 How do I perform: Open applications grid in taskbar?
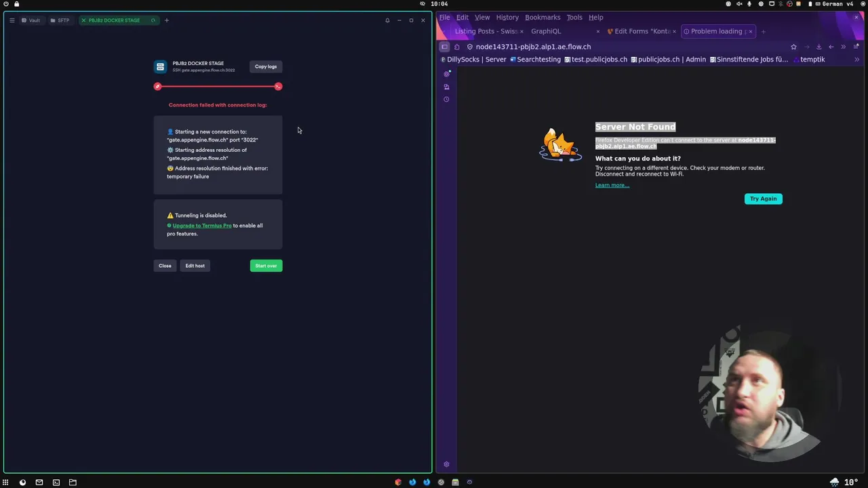(x=5, y=483)
